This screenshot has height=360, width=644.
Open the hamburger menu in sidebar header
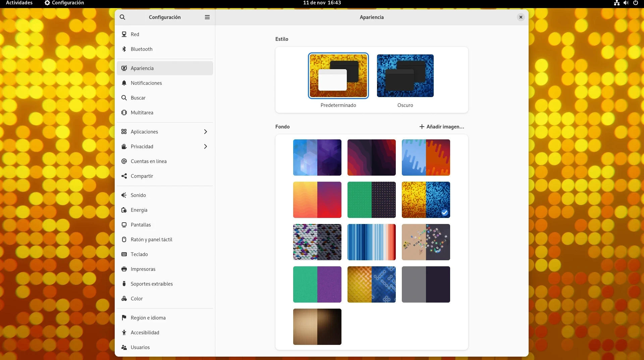point(207,17)
